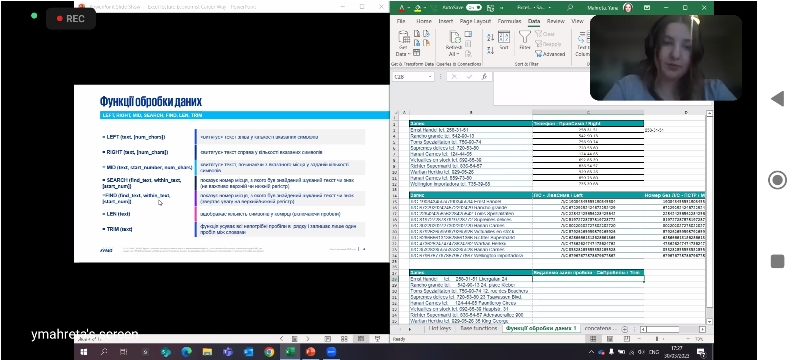Open Outlook from taskbar

point(248,352)
